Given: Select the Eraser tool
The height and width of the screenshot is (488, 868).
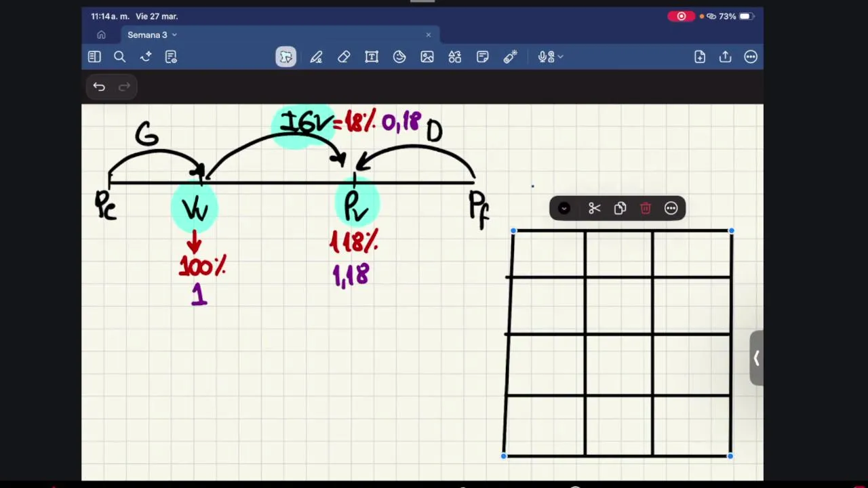Looking at the screenshot, I should click(344, 57).
